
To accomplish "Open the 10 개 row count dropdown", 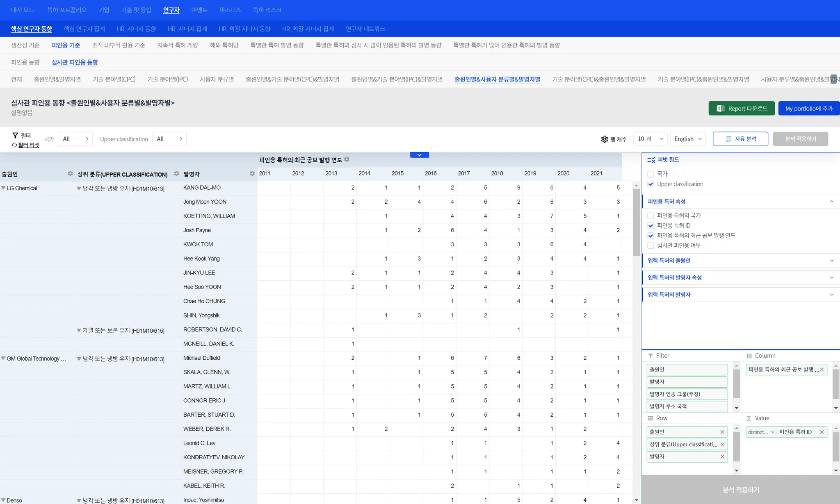I will [x=650, y=139].
